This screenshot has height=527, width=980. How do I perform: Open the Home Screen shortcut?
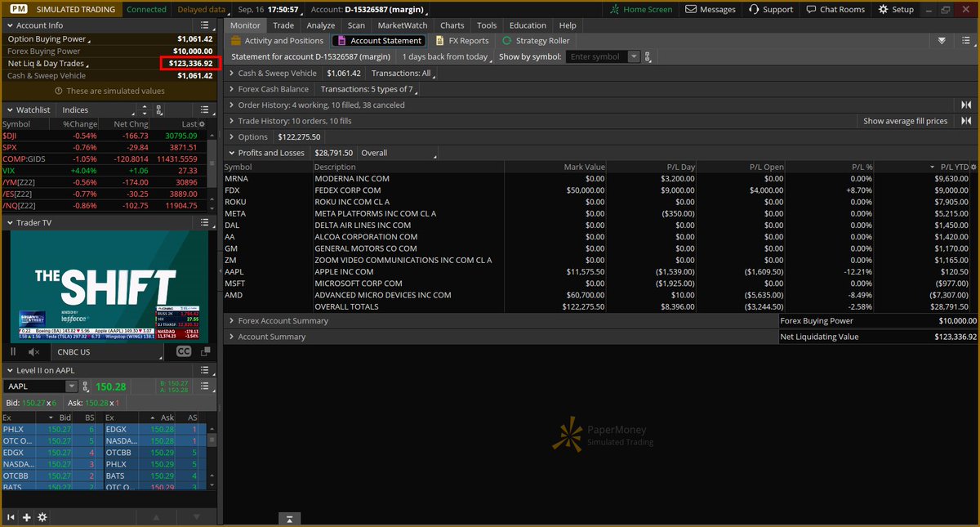tap(641, 9)
